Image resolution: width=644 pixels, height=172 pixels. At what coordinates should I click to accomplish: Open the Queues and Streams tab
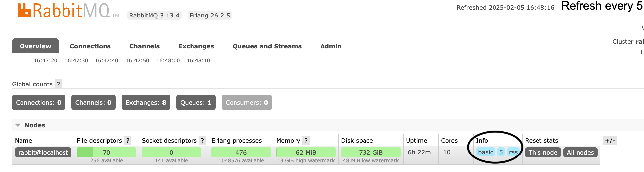coord(267,46)
